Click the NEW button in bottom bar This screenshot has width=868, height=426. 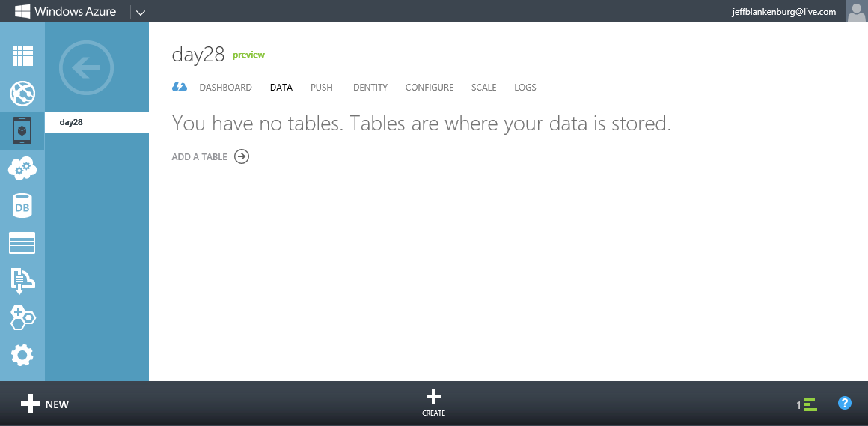(x=45, y=404)
